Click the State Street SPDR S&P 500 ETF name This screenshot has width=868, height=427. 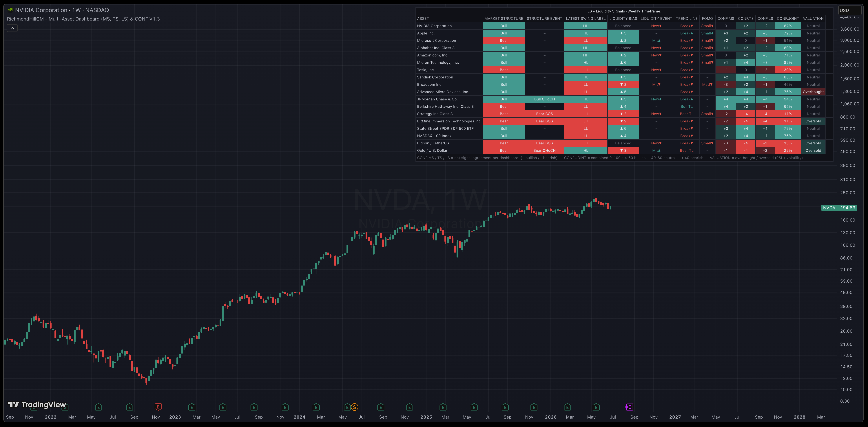pos(445,129)
